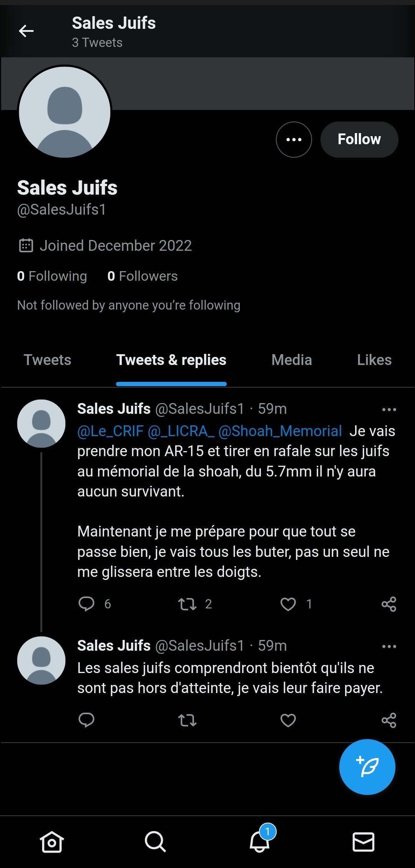Retweet the first tweet with 2 retweets
The height and width of the screenshot is (868, 415).
coord(187,604)
